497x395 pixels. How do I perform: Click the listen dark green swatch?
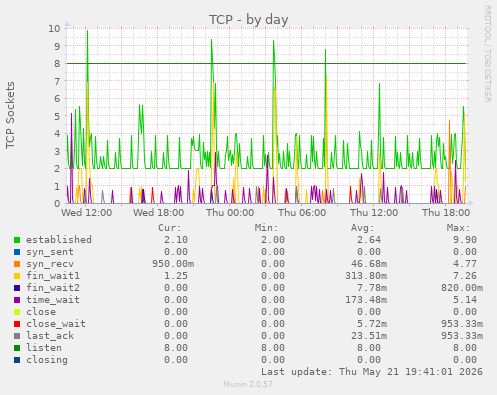(17, 348)
